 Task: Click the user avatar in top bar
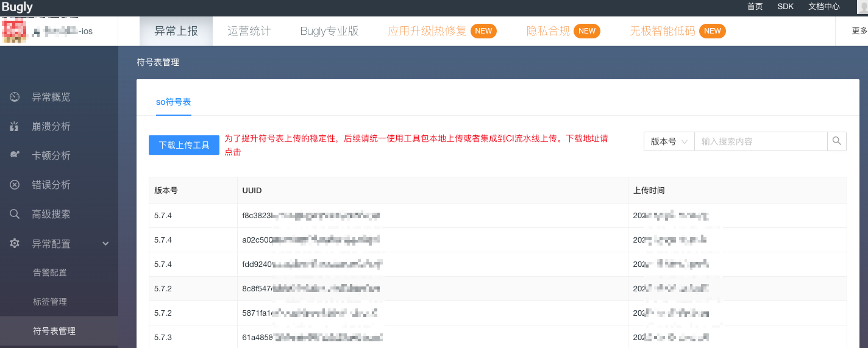(x=862, y=7)
